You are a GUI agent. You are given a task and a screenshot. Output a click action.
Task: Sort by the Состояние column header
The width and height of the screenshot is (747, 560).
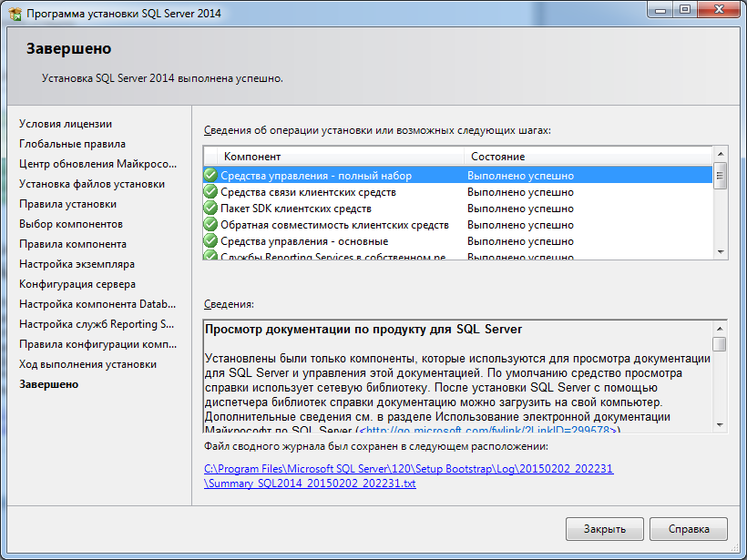(587, 157)
